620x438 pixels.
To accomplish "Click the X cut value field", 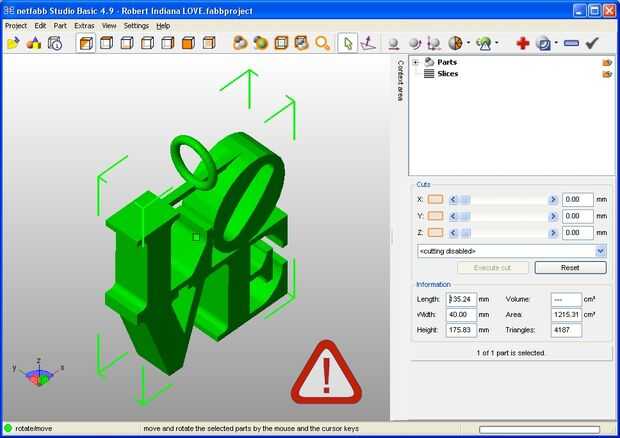I will pyautogui.click(x=578, y=200).
